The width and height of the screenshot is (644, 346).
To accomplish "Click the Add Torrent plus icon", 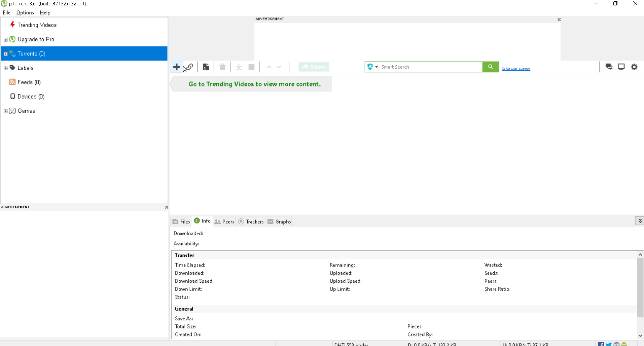I will 176,67.
